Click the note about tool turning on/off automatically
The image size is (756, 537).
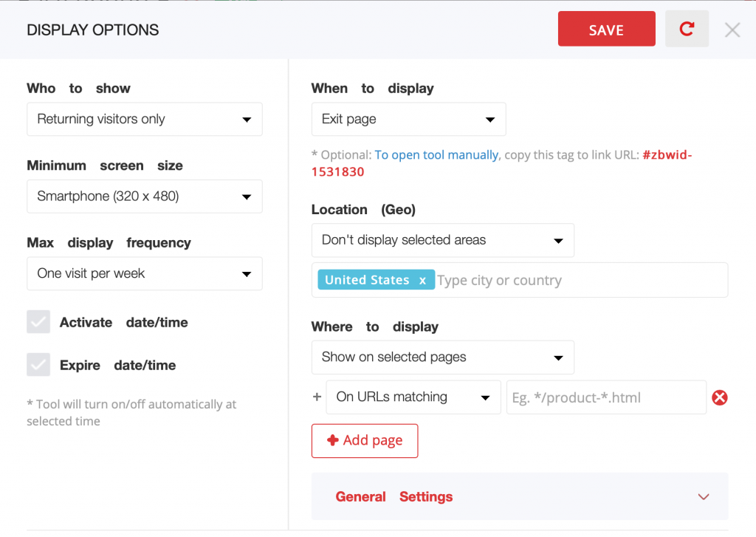click(x=131, y=412)
